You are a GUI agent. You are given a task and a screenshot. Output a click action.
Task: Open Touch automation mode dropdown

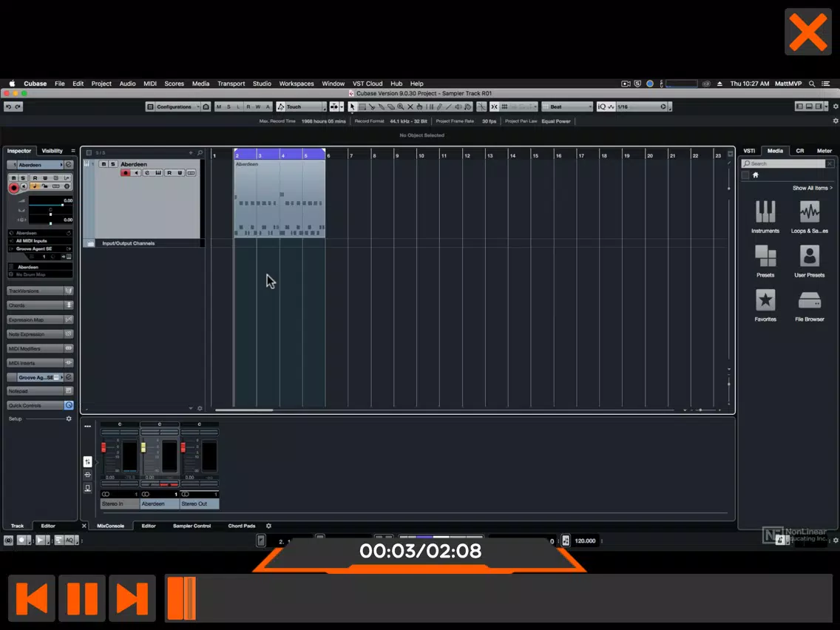(301, 106)
